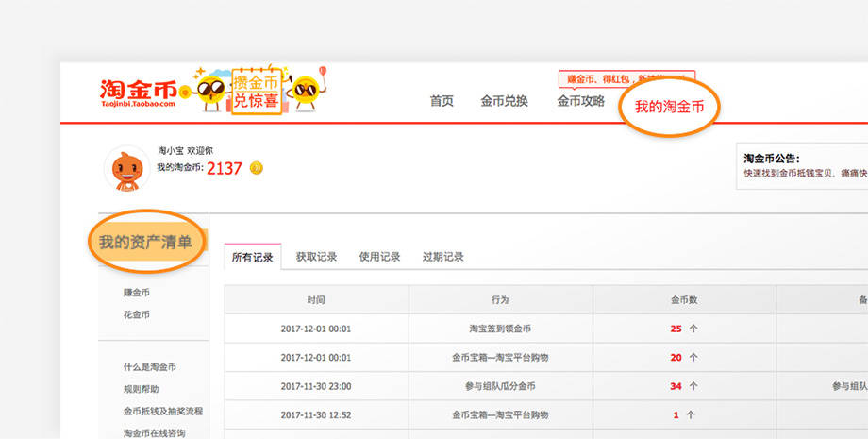Click the gold coin icon beside 2137

pos(257,168)
